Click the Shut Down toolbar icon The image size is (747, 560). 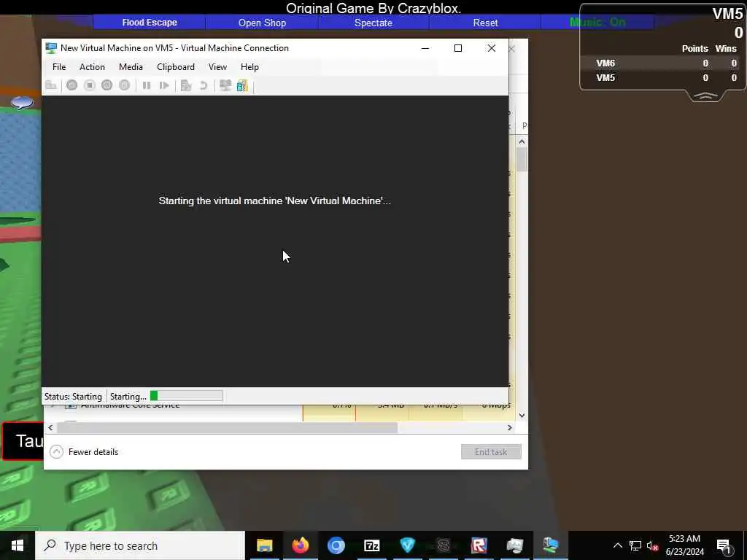tap(107, 86)
